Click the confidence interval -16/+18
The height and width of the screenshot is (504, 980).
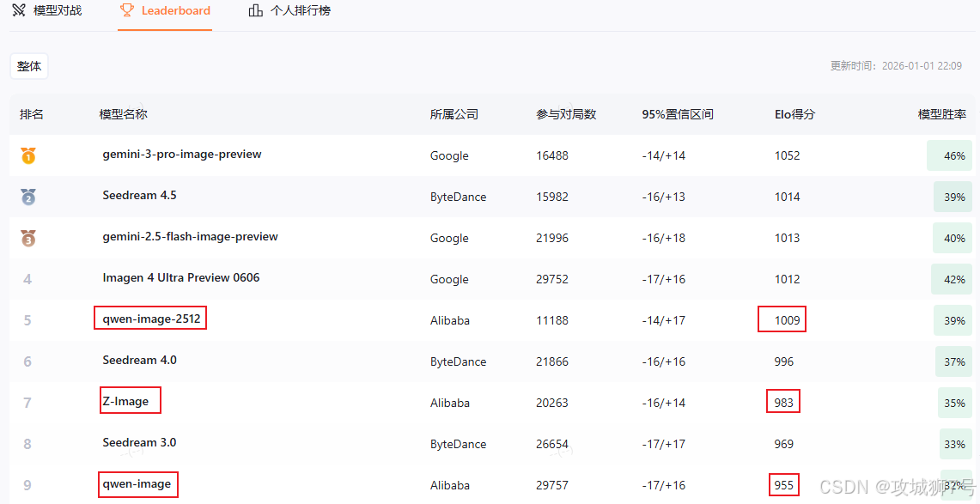664,238
